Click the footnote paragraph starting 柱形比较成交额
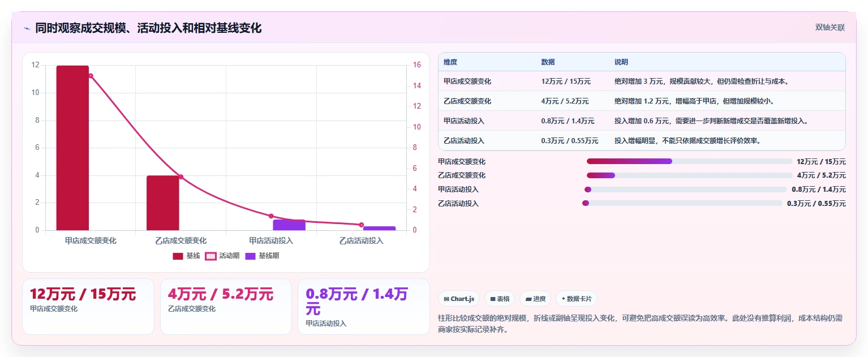The height and width of the screenshot is (357, 868). click(641, 324)
